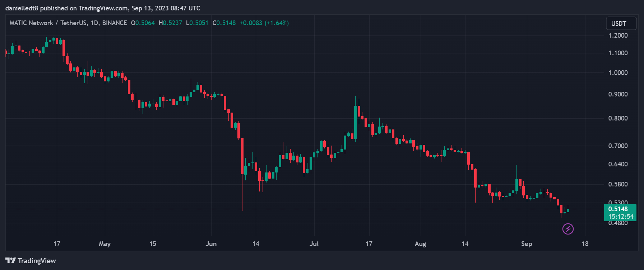This screenshot has height=270, width=644.
Task: Open the USDT currency selector
Action: click(x=621, y=23)
